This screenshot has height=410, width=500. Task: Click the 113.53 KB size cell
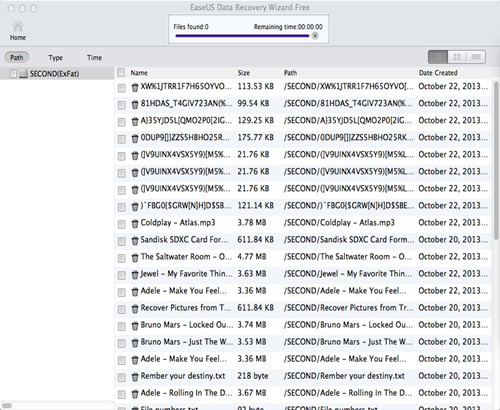[x=256, y=86]
